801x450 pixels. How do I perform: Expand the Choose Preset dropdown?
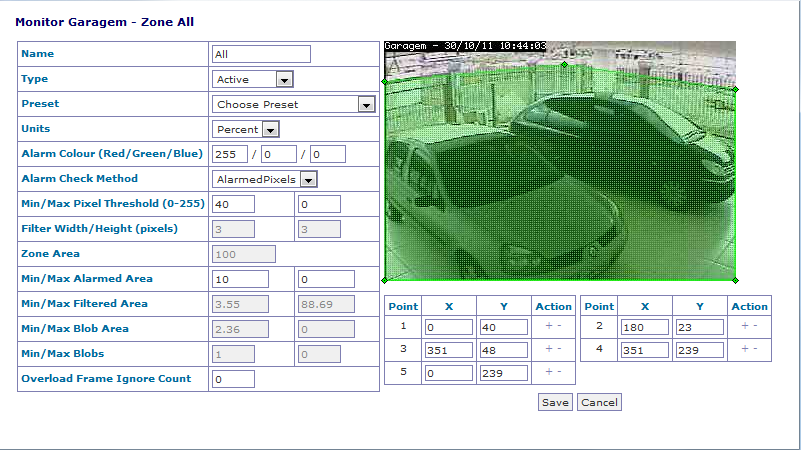tap(294, 104)
